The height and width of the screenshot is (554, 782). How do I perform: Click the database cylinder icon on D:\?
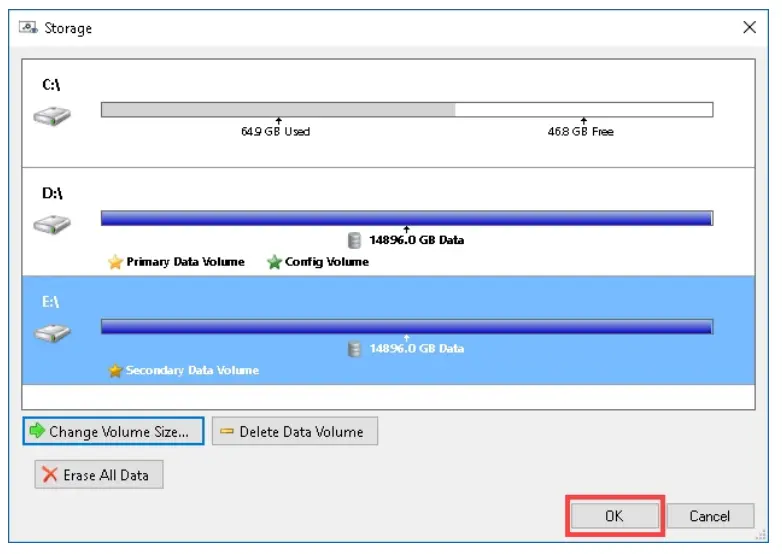click(354, 240)
